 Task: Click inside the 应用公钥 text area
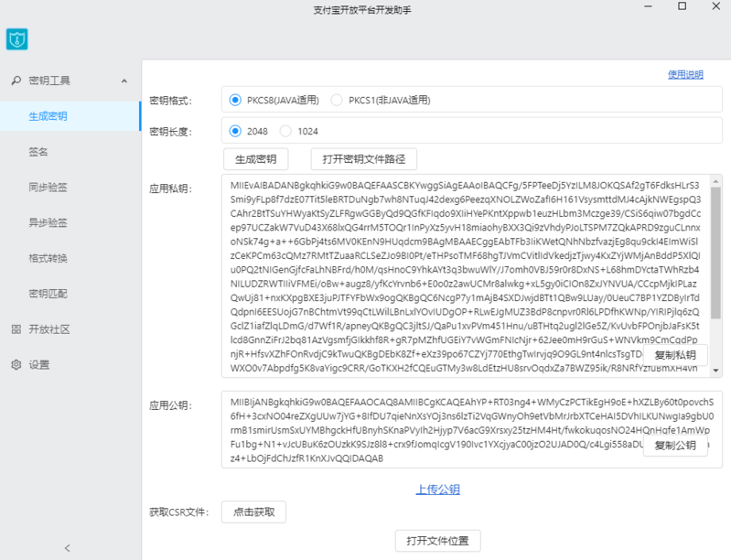472,429
